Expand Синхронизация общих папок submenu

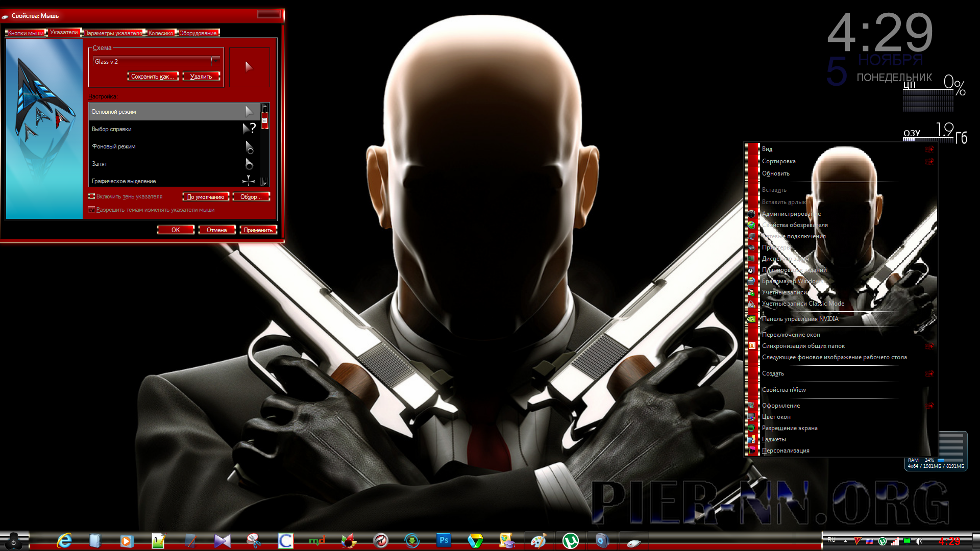[929, 346]
